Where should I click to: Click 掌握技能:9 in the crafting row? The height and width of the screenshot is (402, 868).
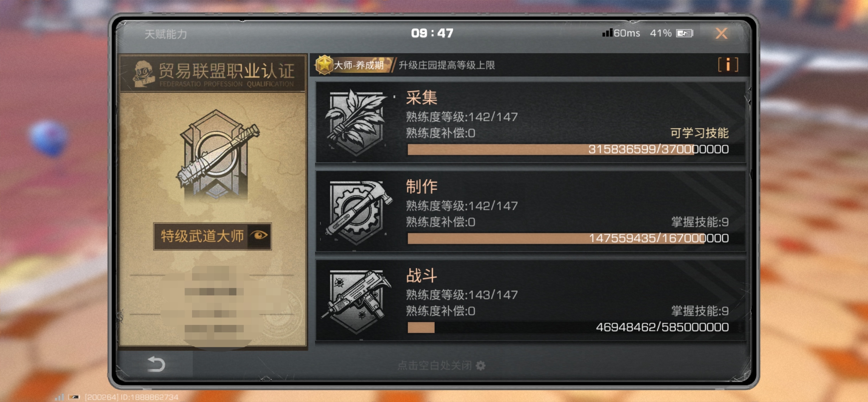coord(700,222)
